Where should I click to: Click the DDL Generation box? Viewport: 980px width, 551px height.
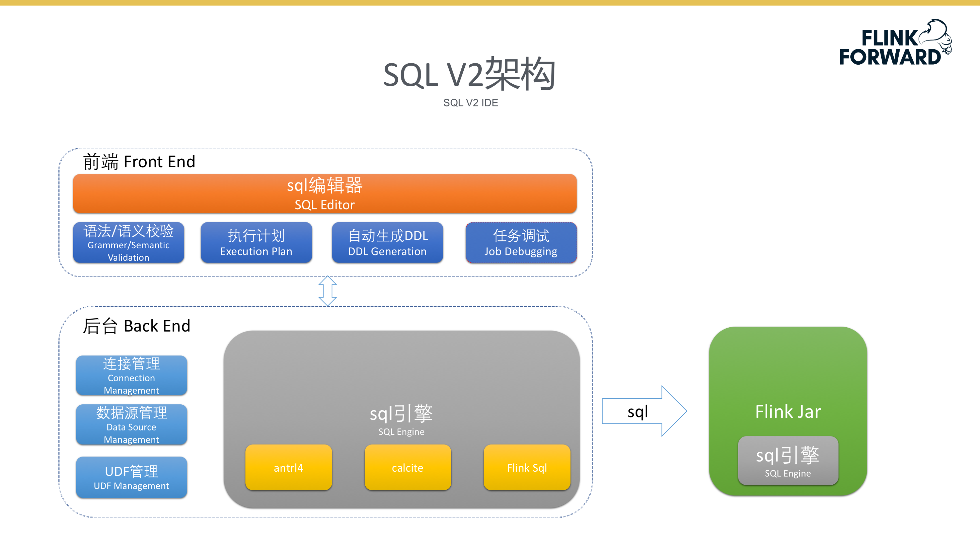point(387,243)
